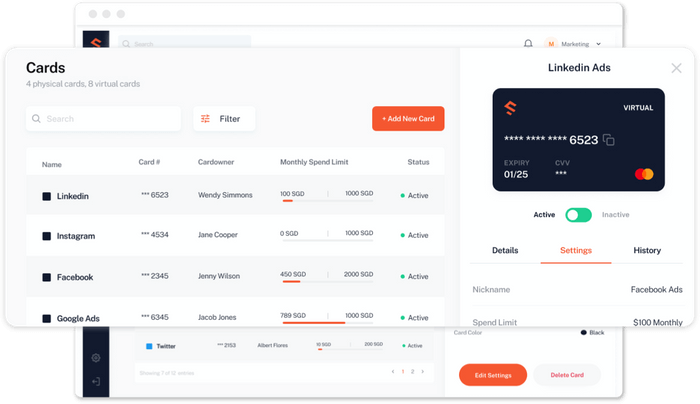This screenshot has height=404, width=700.
Task: Go to page 2 in pagination
Action: pyautogui.click(x=412, y=371)
